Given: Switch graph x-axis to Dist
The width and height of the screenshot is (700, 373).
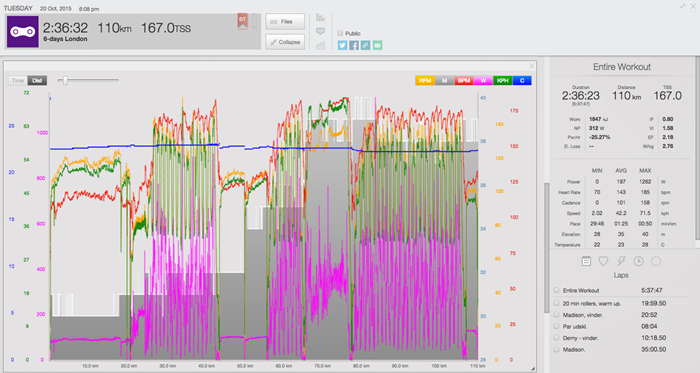Looking at the screenshot, I should (37, 80).
